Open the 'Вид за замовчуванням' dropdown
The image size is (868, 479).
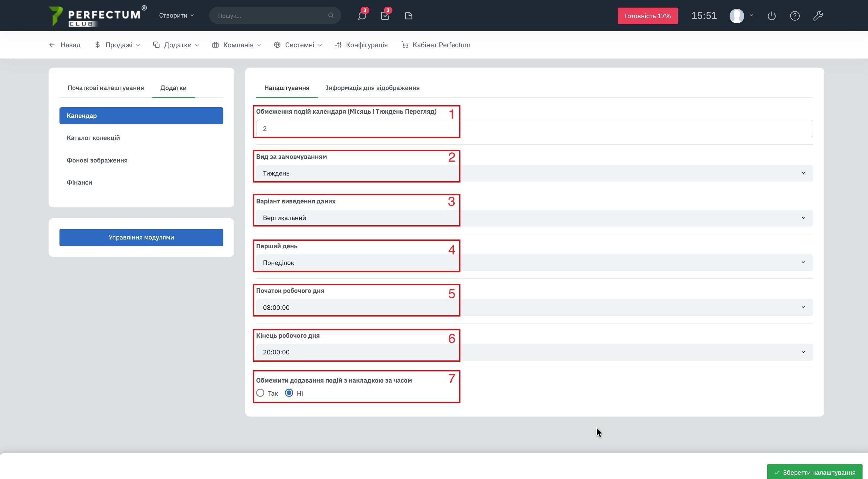coord(534,173)
